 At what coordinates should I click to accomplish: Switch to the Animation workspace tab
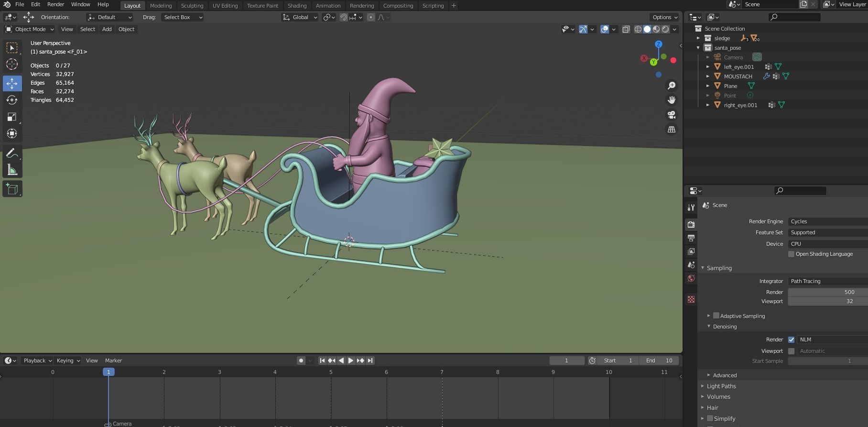(x=328, y=6)
